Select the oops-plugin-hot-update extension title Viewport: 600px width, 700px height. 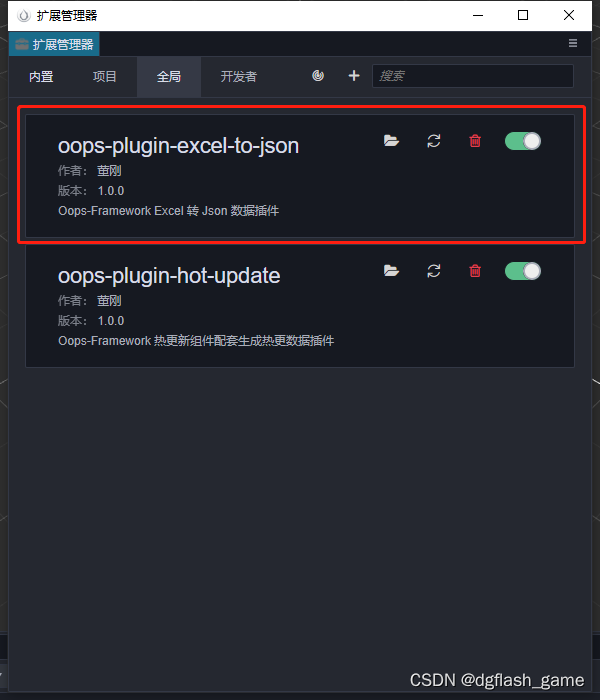169,276
